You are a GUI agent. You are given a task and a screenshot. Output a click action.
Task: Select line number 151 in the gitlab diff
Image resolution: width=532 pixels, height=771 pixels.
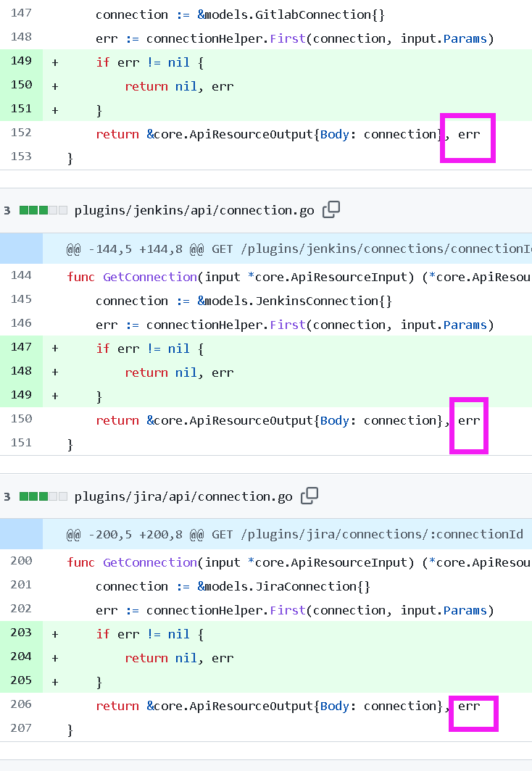(21, 109)
